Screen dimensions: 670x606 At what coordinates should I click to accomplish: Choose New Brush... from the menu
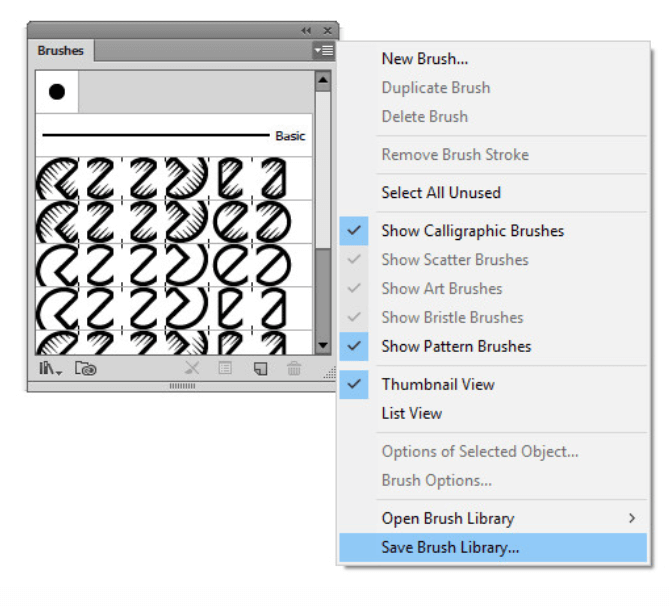[493, 59]
